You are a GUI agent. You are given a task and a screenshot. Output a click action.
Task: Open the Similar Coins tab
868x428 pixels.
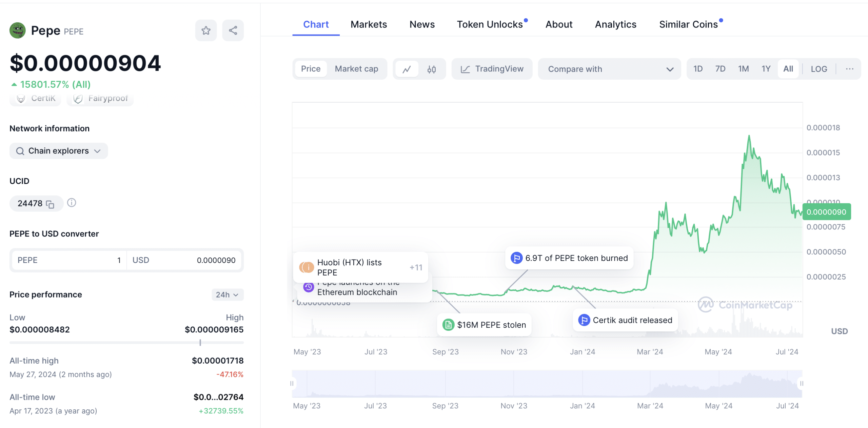[689, 24]
